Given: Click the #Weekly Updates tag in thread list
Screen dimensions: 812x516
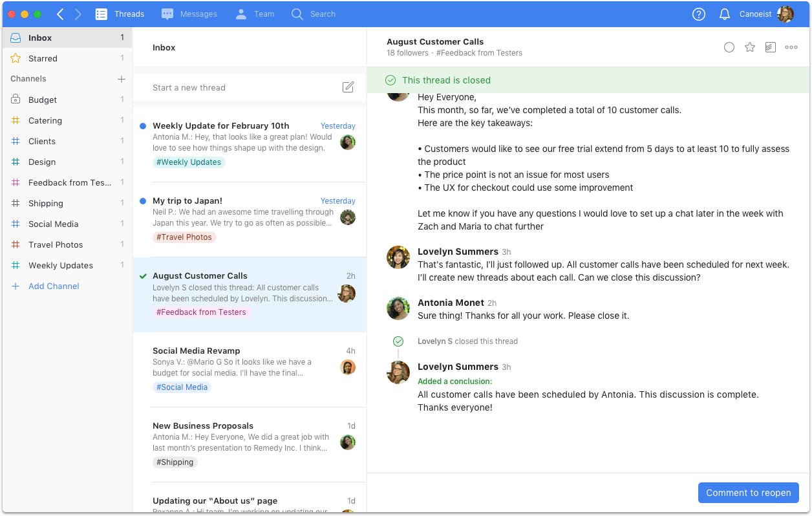Looking at the screenshot, I should tap(189, 162).
